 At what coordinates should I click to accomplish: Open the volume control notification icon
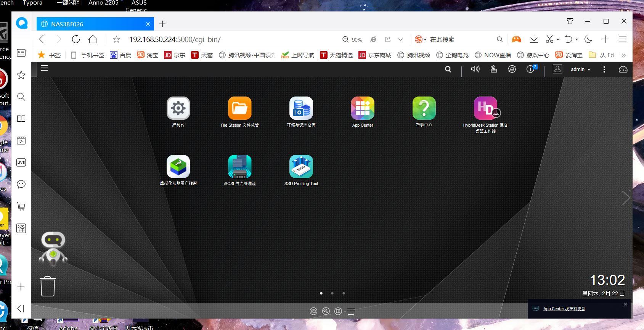coord(475,69)
